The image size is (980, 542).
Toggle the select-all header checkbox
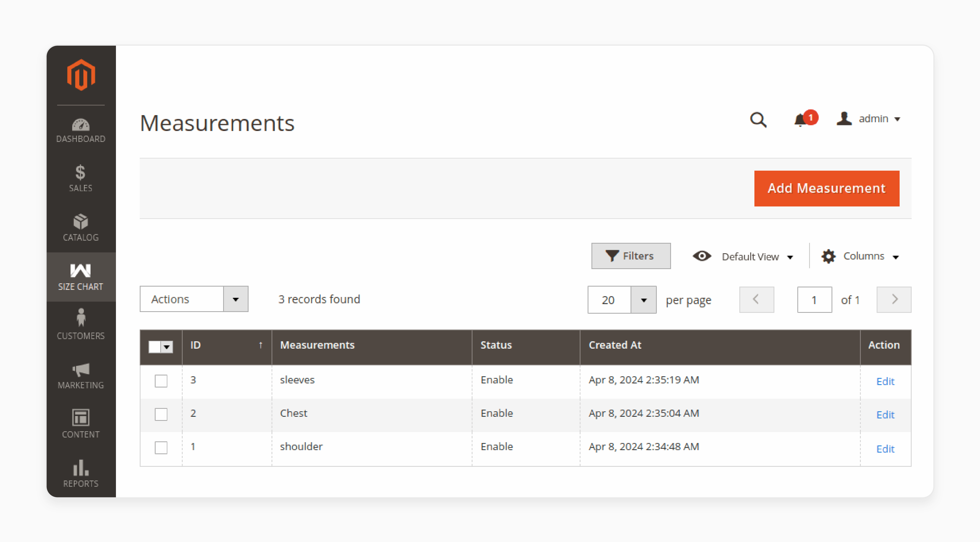(154, 347)
